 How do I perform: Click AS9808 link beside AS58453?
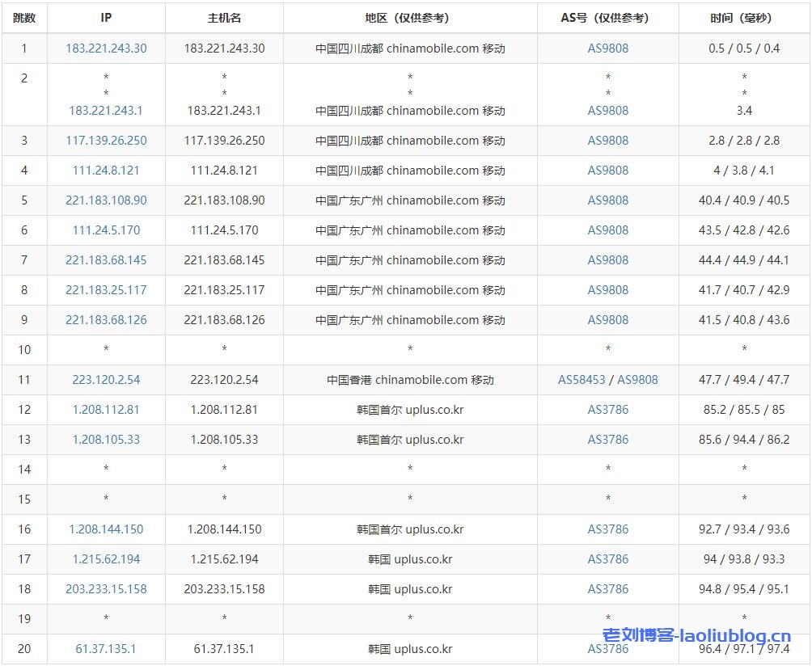[637, 380]
